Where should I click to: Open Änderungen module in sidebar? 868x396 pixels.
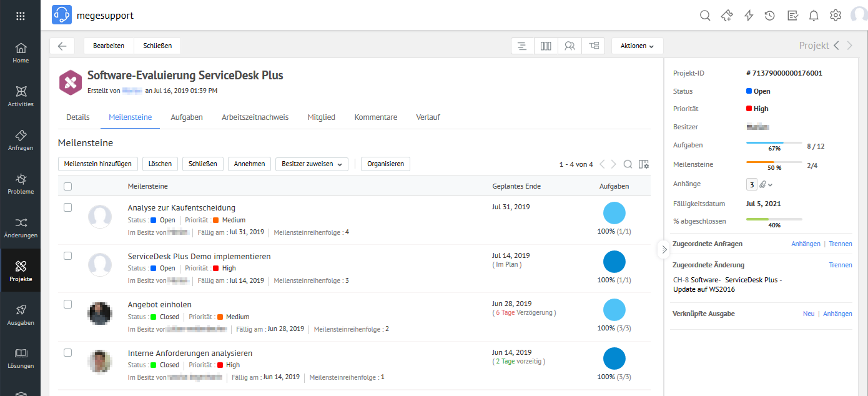pos(21,227)
